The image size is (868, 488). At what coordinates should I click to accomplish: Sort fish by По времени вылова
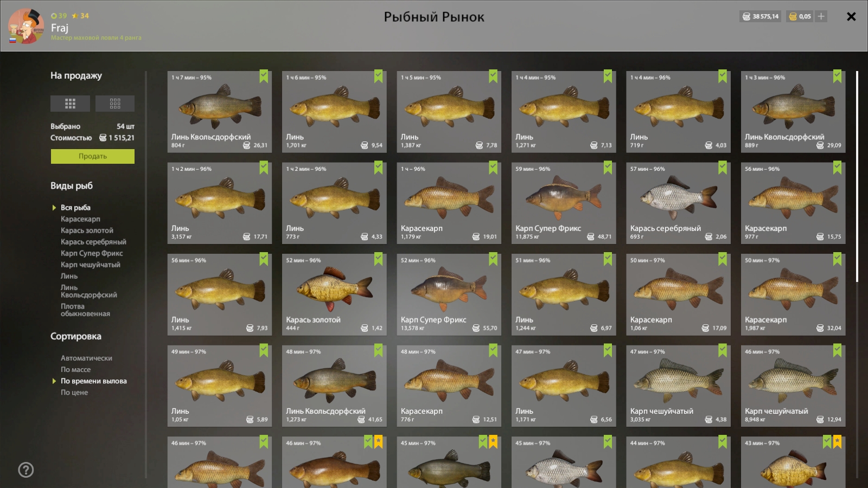click(94, 381)
